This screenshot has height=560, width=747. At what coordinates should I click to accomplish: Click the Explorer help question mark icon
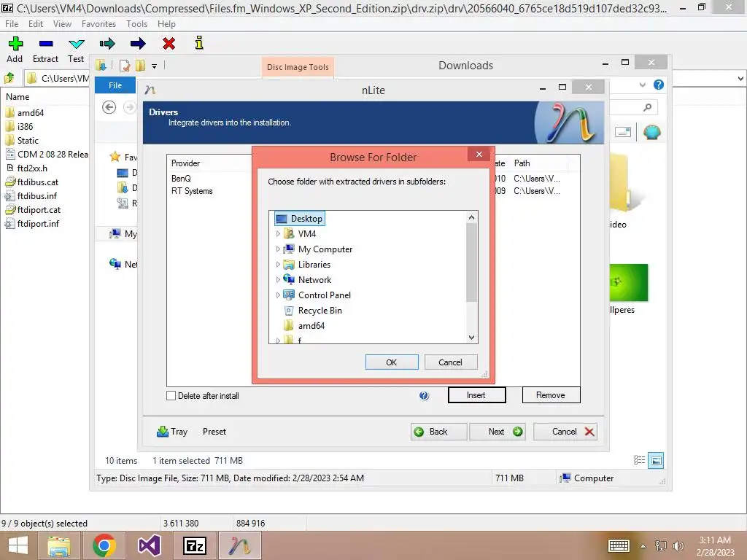point(659,85)
